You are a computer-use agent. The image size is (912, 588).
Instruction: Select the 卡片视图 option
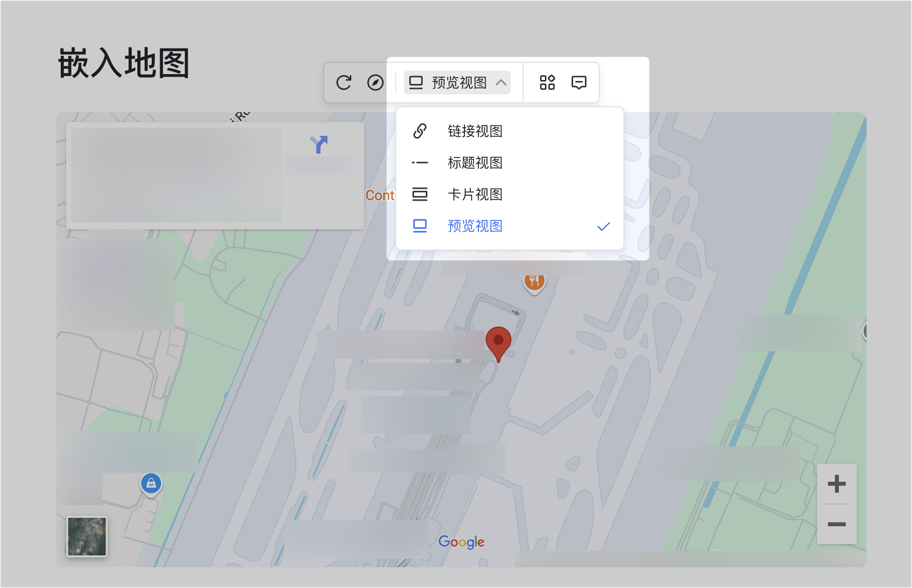click(474, 194)
